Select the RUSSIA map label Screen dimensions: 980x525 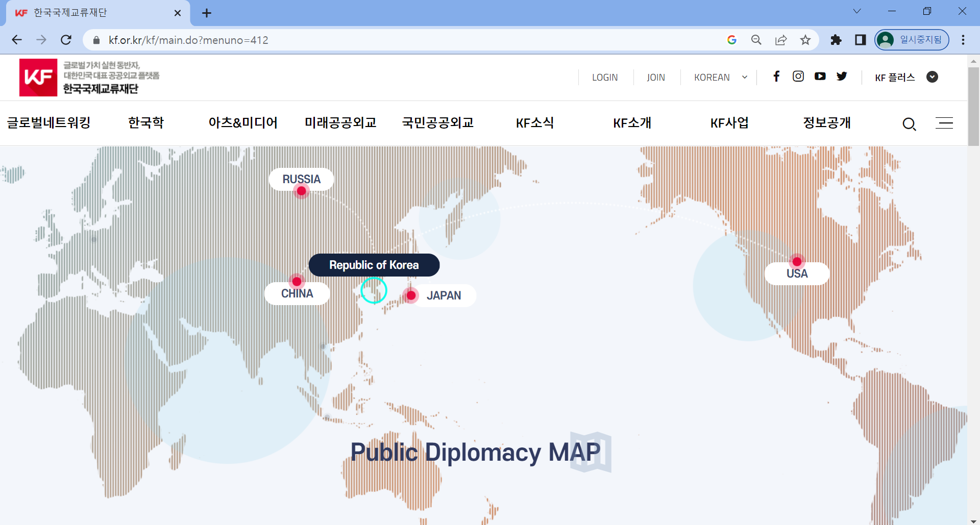[301, 179]
